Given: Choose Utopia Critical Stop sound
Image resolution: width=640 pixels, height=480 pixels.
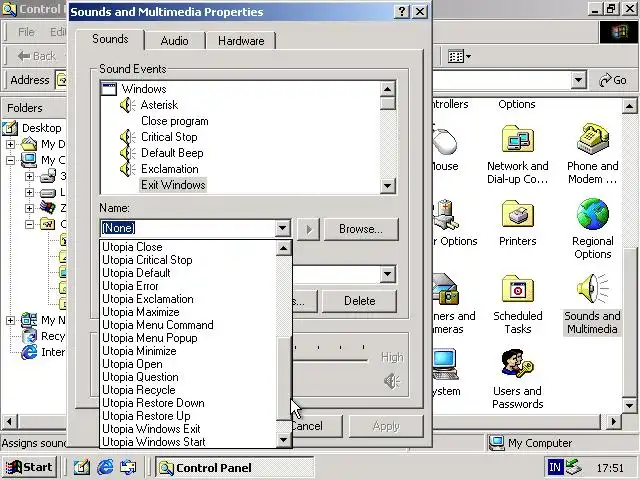Looking at the screenshot, I should point(188,260).
